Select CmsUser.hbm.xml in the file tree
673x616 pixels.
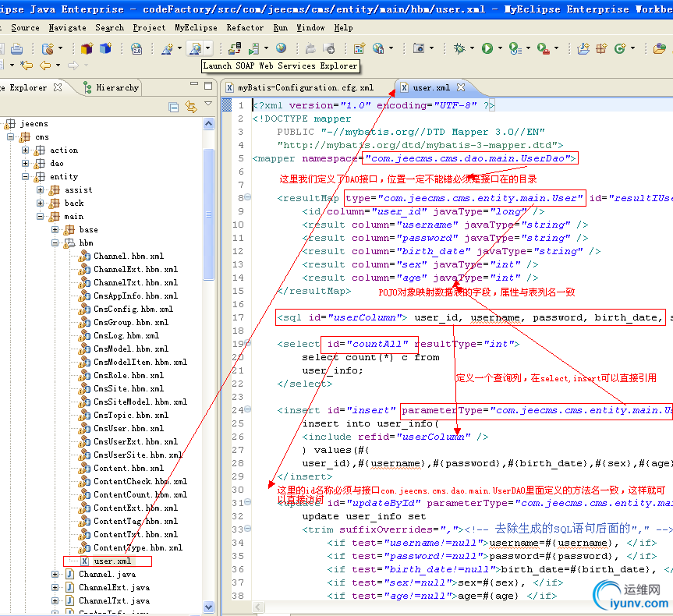click(129, 428)
